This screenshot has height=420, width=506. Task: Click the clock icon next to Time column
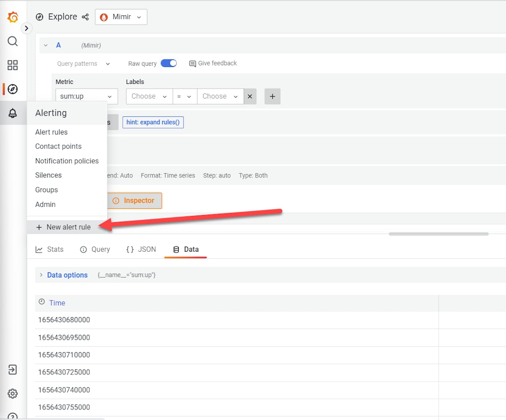point(41,301)
